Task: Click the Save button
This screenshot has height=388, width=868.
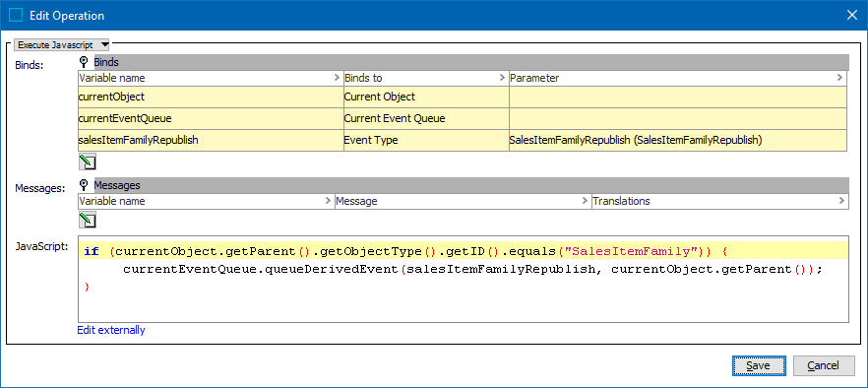Action: (x=759, y=365)
